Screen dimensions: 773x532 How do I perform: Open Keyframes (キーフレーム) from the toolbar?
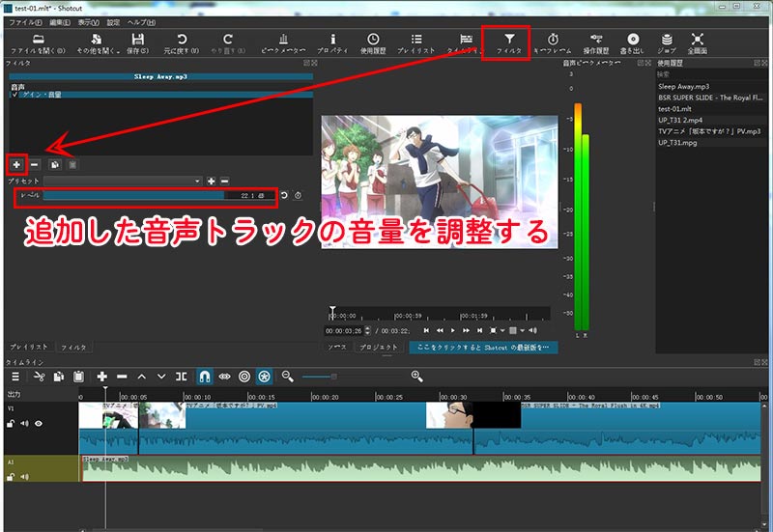(553, 43)
